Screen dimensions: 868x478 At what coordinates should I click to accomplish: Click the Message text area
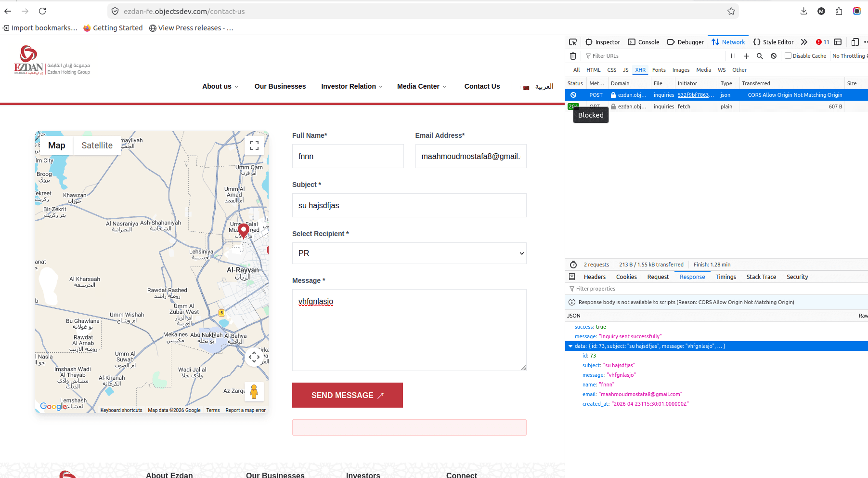(x=409, y=330)
